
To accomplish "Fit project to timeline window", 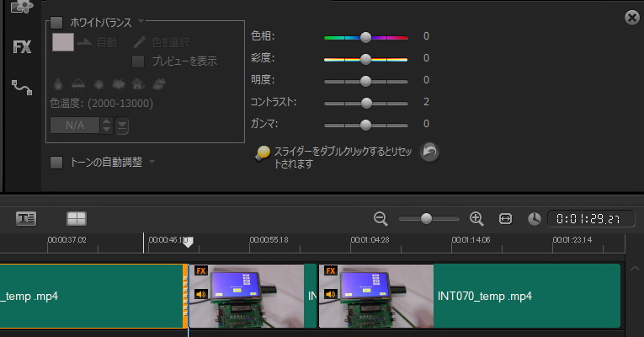I will 505,219.
